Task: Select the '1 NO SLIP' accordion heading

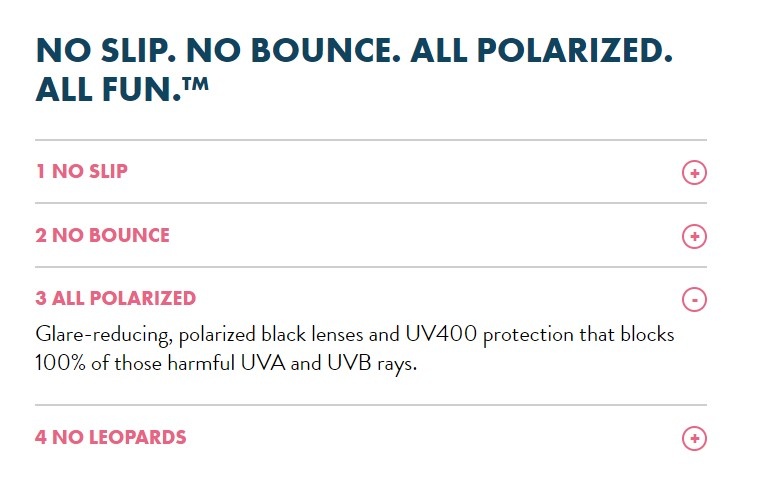Action: (82, 171)
